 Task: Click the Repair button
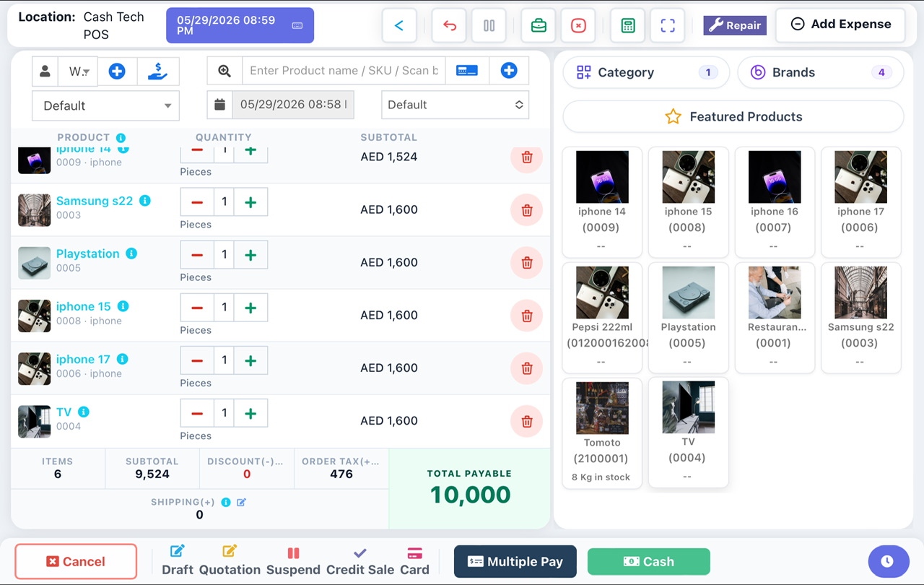[735, 25]
